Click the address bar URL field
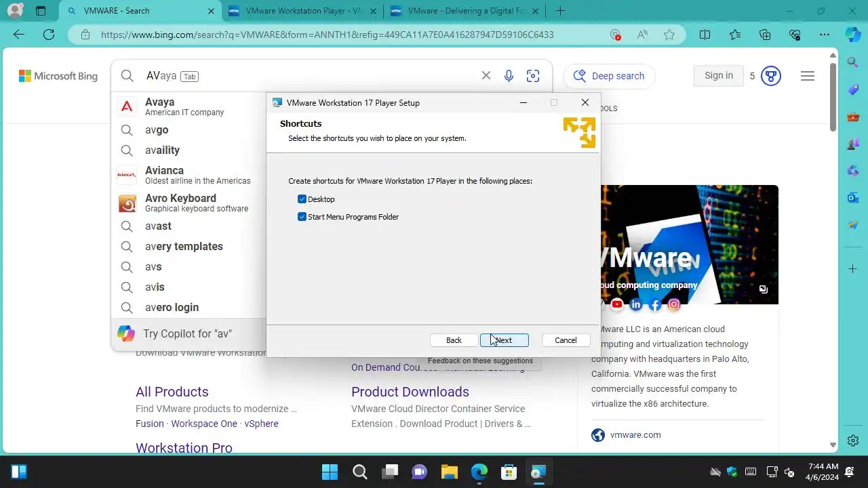The width and height of the screenshot is (868, 488). pyautogui.click(x=327, y=35)
